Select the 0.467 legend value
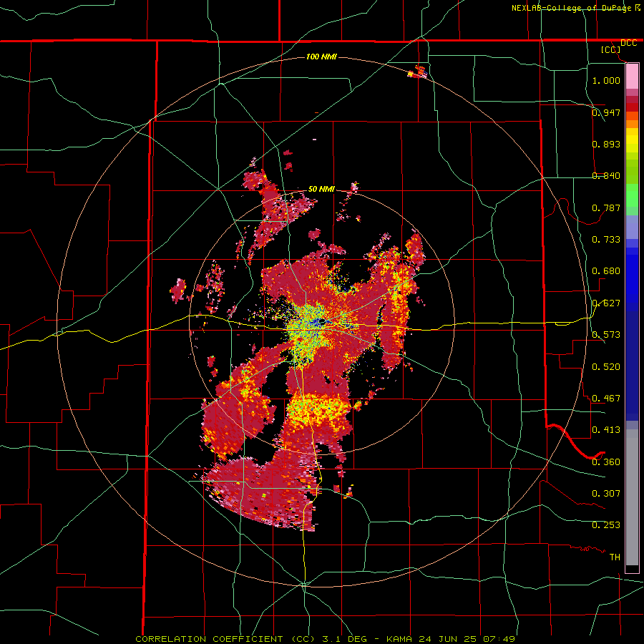The height and width of the screenshot is (644, 644). tap(606, 398)
